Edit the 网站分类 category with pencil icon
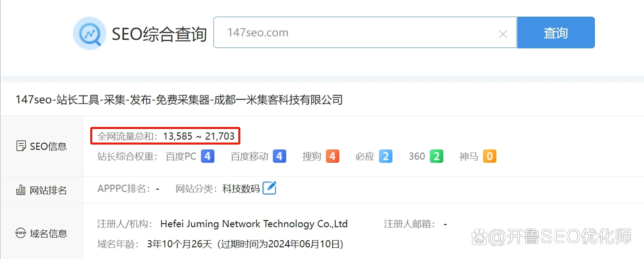Screen dimensions: 644x259 click(269, 188)
